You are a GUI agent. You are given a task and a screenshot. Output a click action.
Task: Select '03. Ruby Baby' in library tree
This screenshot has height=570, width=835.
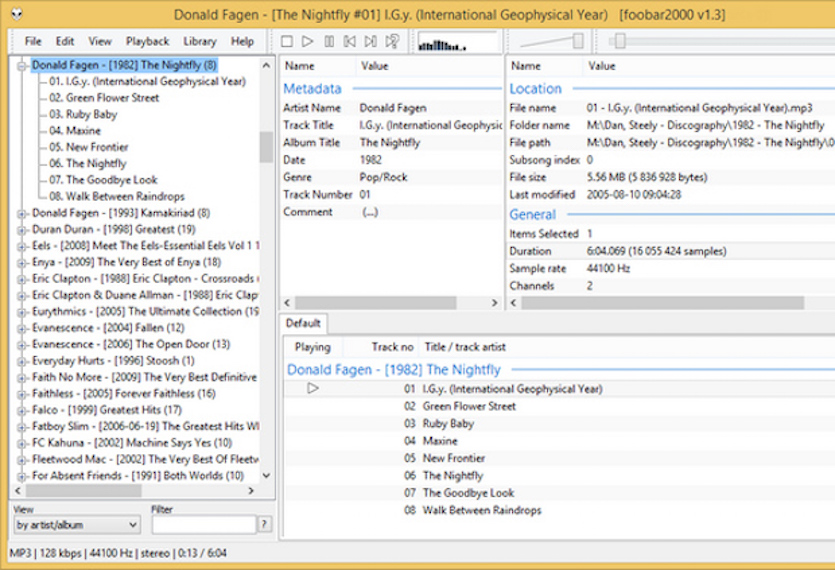(83, 114)
